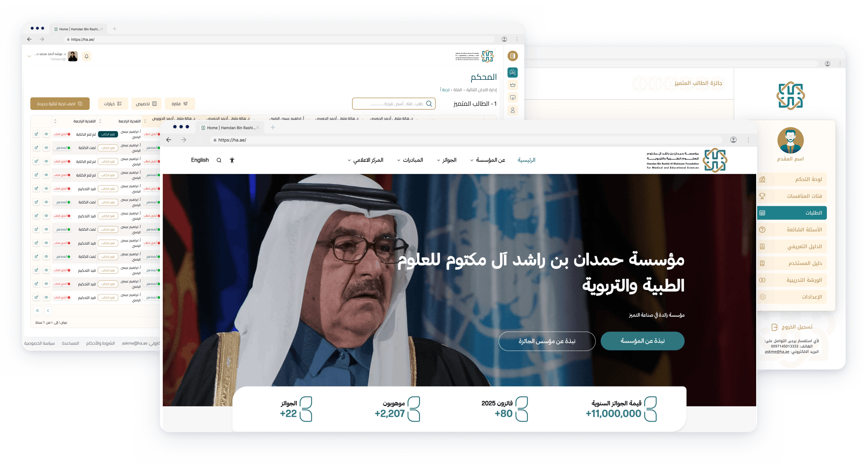The width and height of the screenshot is (868, 464).
Task: Expand the الجوائز navigation dropdown
Action: point(446,160)
